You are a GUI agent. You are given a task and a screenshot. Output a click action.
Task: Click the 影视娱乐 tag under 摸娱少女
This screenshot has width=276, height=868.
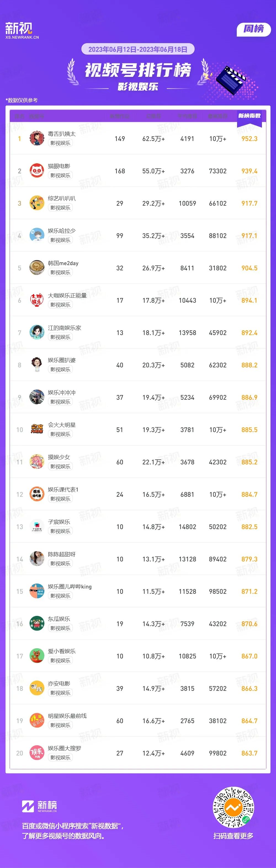pyautogui.click(x=61, y=466)
